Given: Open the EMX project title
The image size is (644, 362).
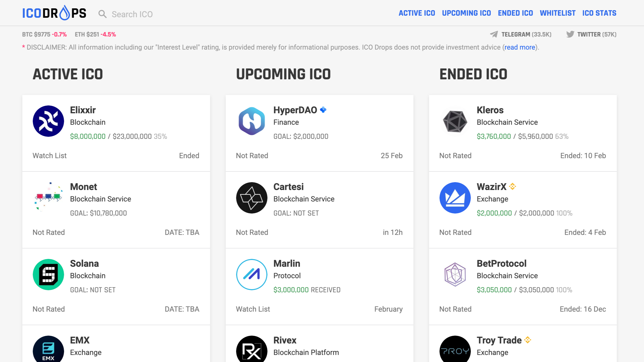Looking at the screenshot, I should click(x=80, y=340).
